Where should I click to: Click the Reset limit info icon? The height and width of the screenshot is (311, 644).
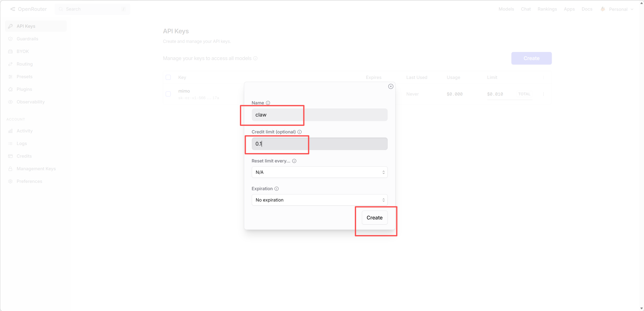294,161
